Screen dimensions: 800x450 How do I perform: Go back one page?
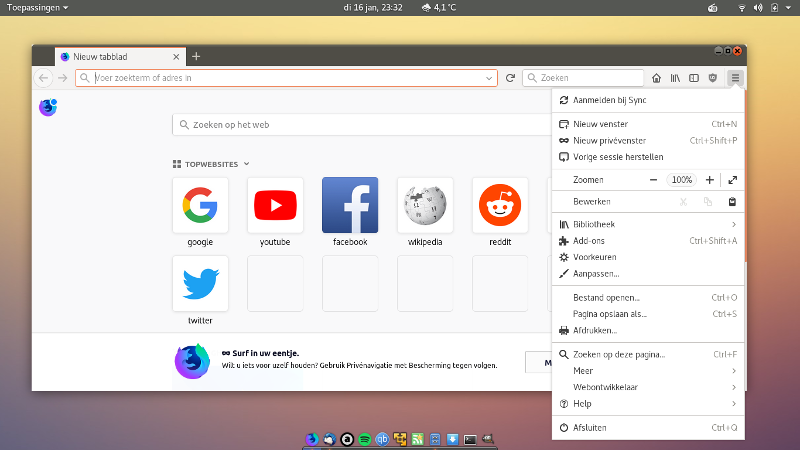coord(43,78)
